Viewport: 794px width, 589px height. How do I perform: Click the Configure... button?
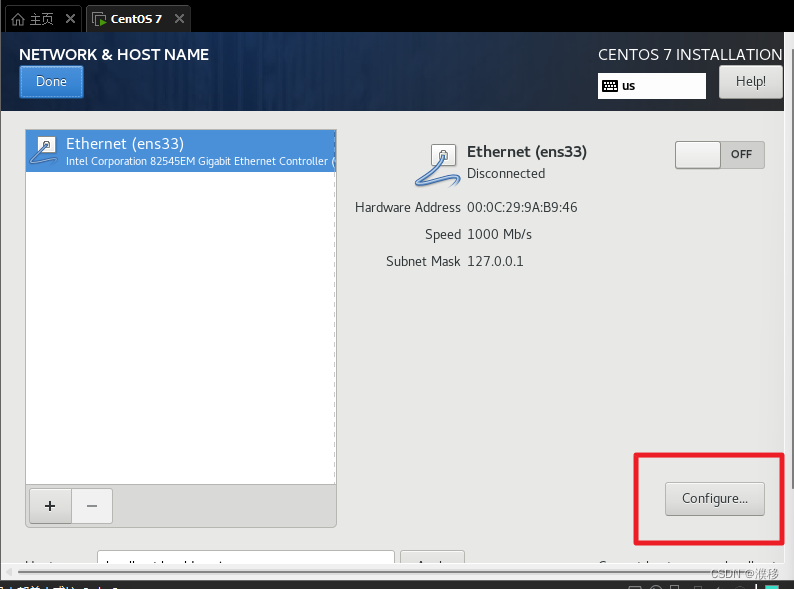tap(714, 499)
